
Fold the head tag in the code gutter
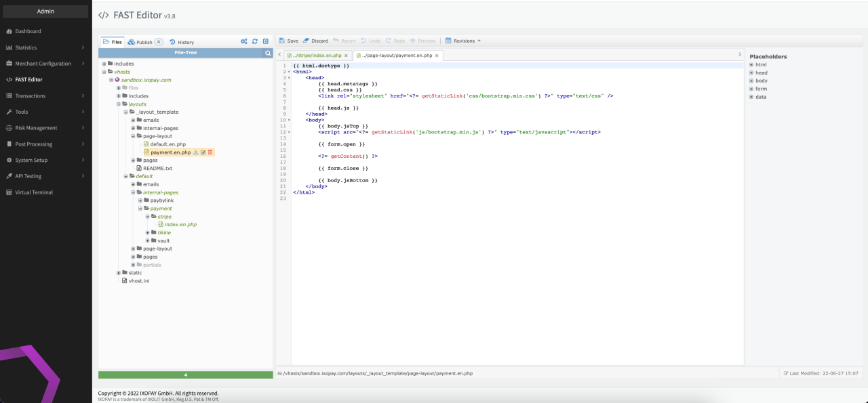click(x=290, y=78)
